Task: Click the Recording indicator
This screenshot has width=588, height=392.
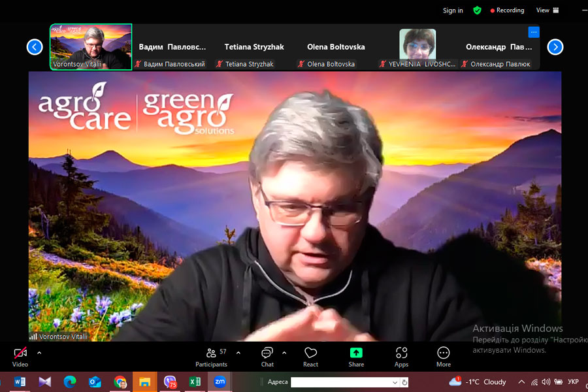Action: coord(507,10)
